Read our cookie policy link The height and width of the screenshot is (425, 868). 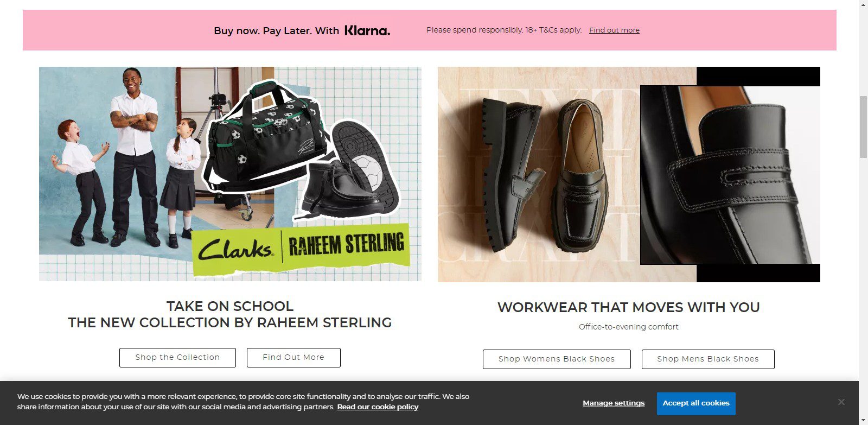(x=378, y=407)
